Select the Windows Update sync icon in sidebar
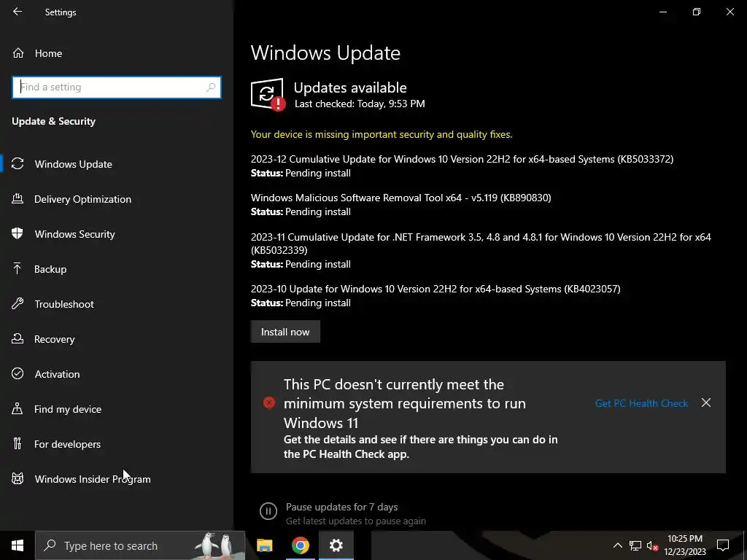747x560 pixels. (x=18, y=164)
